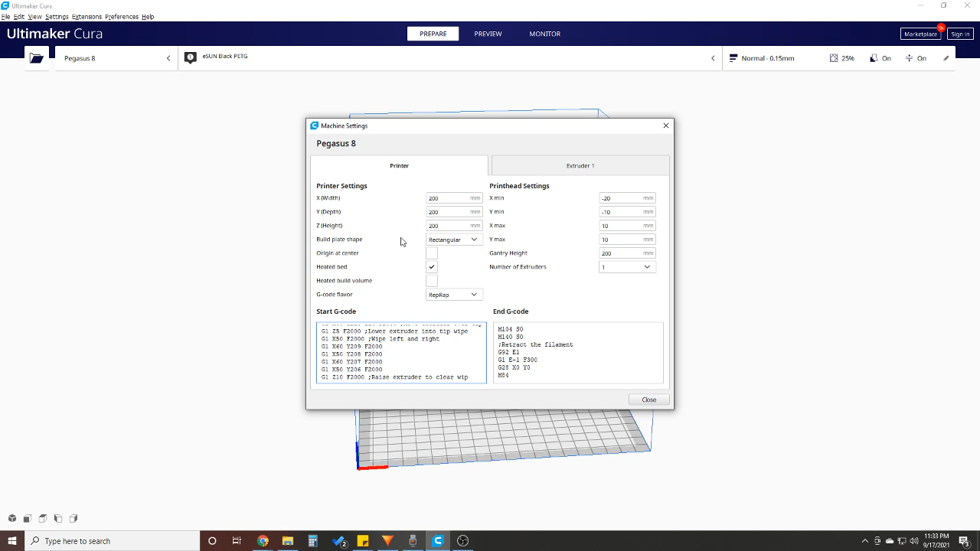Click the Y min input field
The width and height of the screenshot is (980, 551).
(x=627, y=212)
